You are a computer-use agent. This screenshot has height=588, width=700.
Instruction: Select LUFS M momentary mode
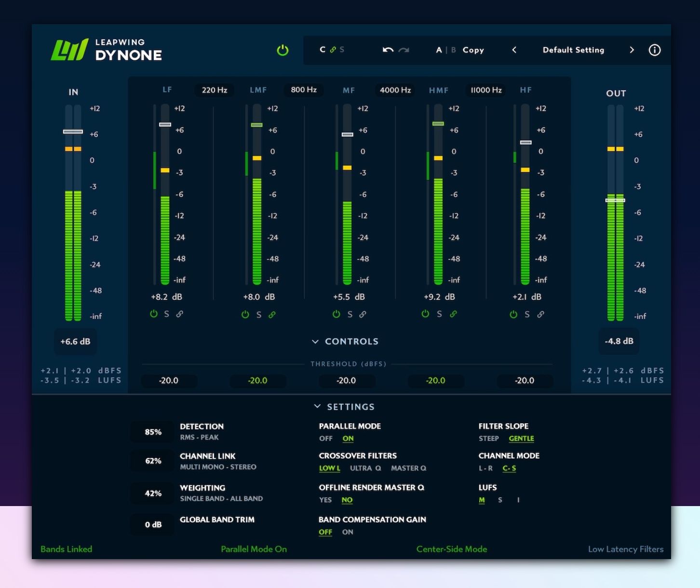point(482,500)
